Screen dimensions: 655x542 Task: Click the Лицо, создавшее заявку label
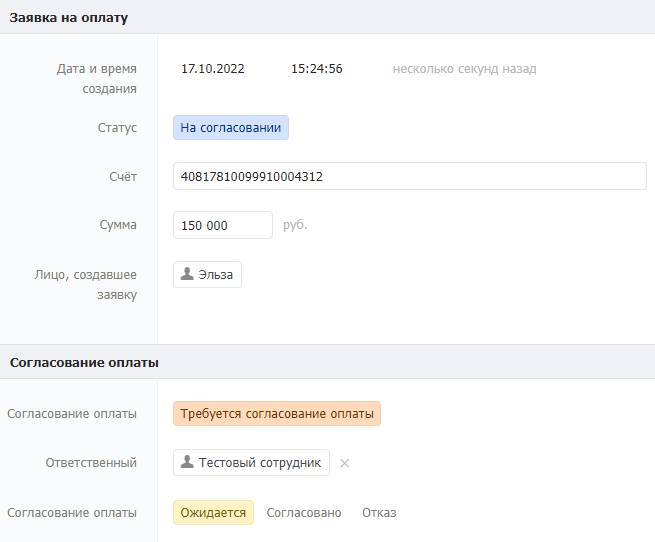coord(86,285)
